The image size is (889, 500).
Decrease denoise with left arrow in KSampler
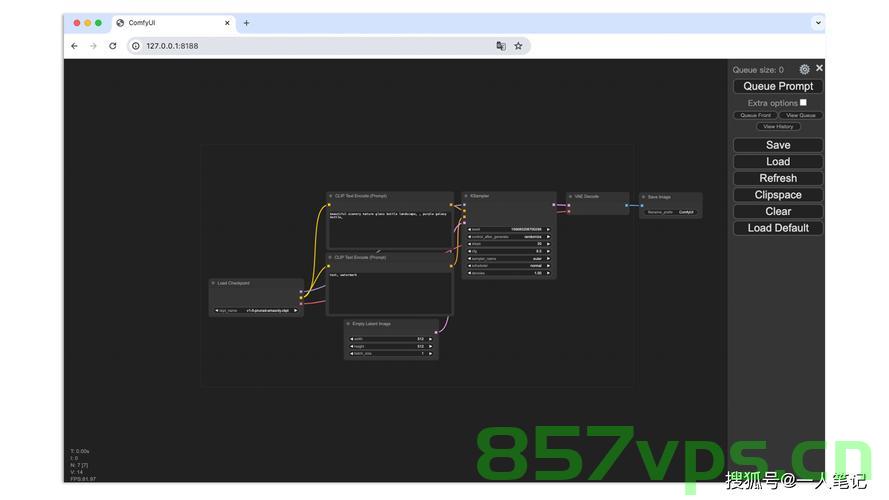469,273
